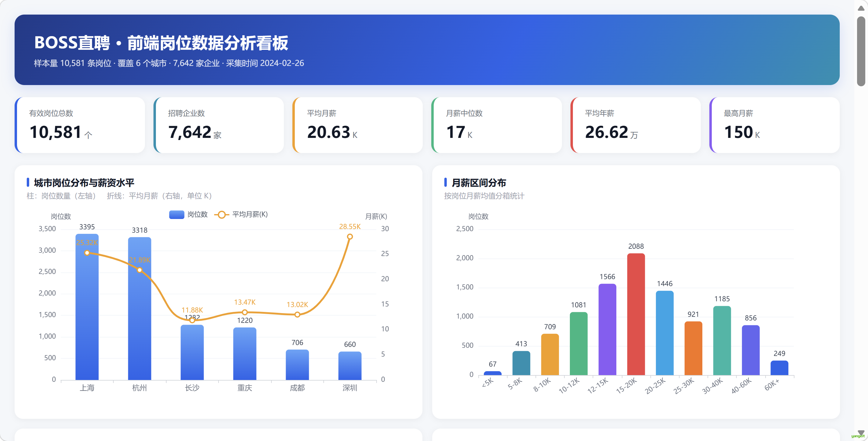The height and width of the screenshot is (441, 868).
Task: Click the 3395 data label
Action: tap(87, 227)
